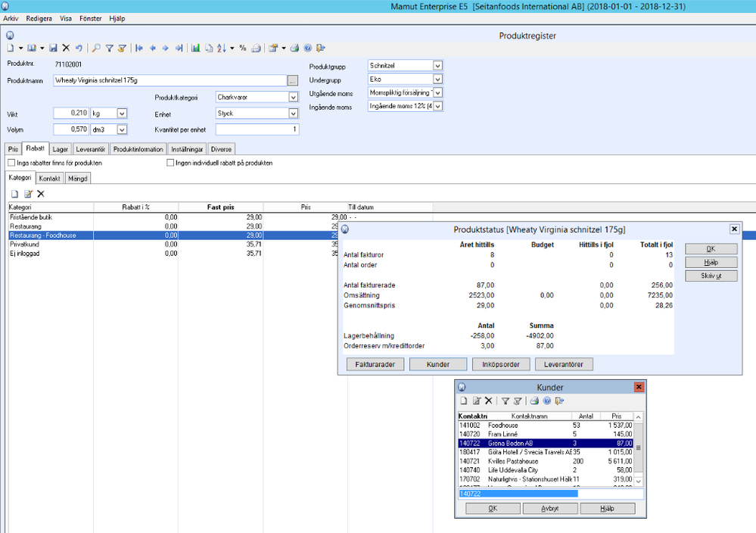Image resolution: width=756 pixels, height=533 pixels.
Task: Open the Redigera menu
Action: click(x=39, y=17)
